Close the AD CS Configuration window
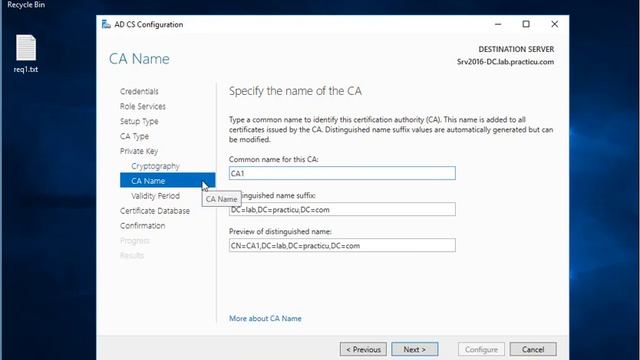The image size is (640, 360). 554,24
